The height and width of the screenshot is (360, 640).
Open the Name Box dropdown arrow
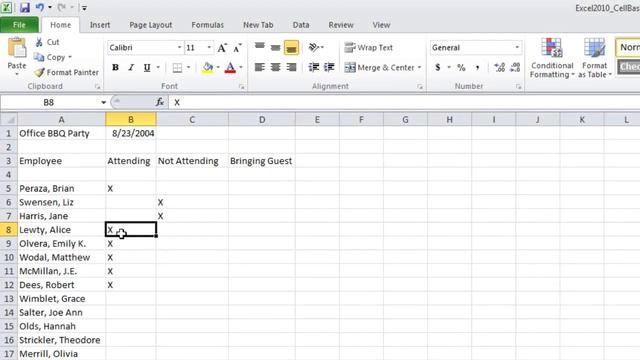[103, 102]
